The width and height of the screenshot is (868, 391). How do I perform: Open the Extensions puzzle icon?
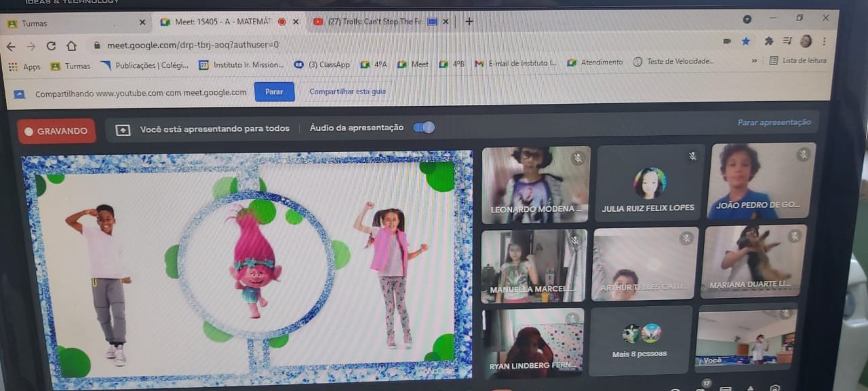(x=768, y=41)
